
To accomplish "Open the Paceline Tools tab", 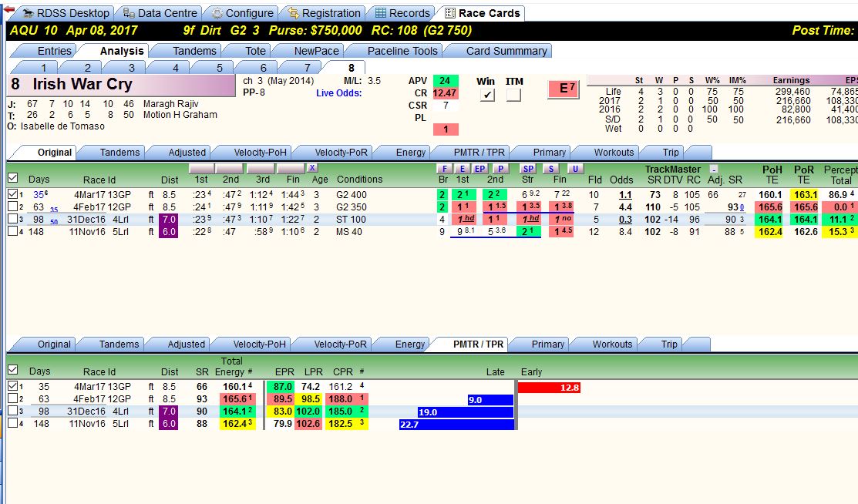I will pyautogui.click(x=402, y=51).
